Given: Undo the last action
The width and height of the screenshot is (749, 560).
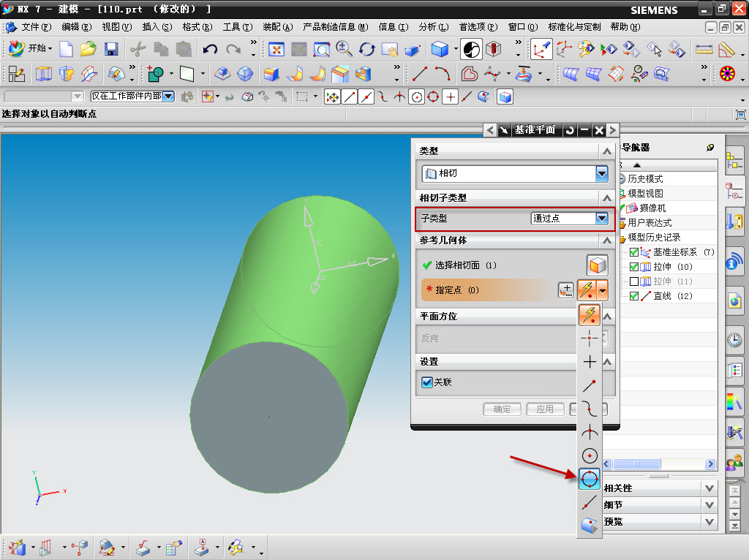Looking at the screenshot, I should click(x=210, y=49).
